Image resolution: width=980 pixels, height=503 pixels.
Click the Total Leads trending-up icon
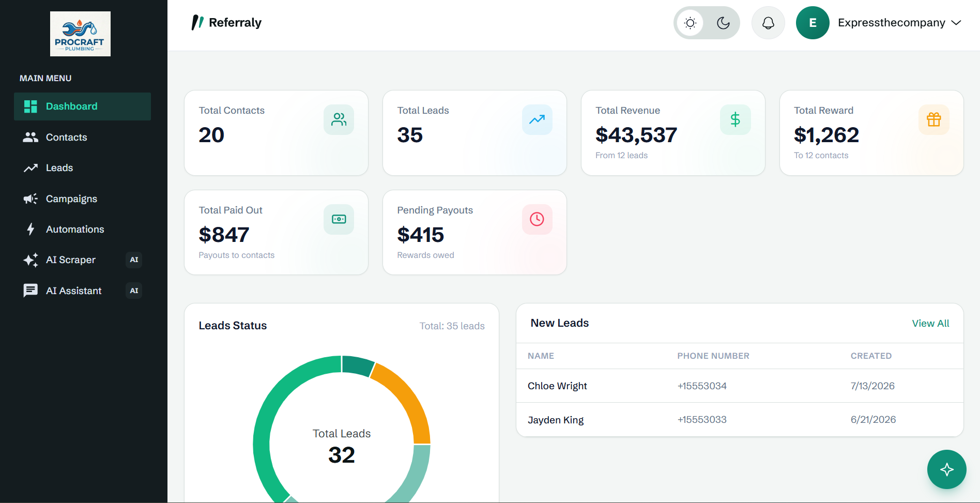click(x=537, y=120)
